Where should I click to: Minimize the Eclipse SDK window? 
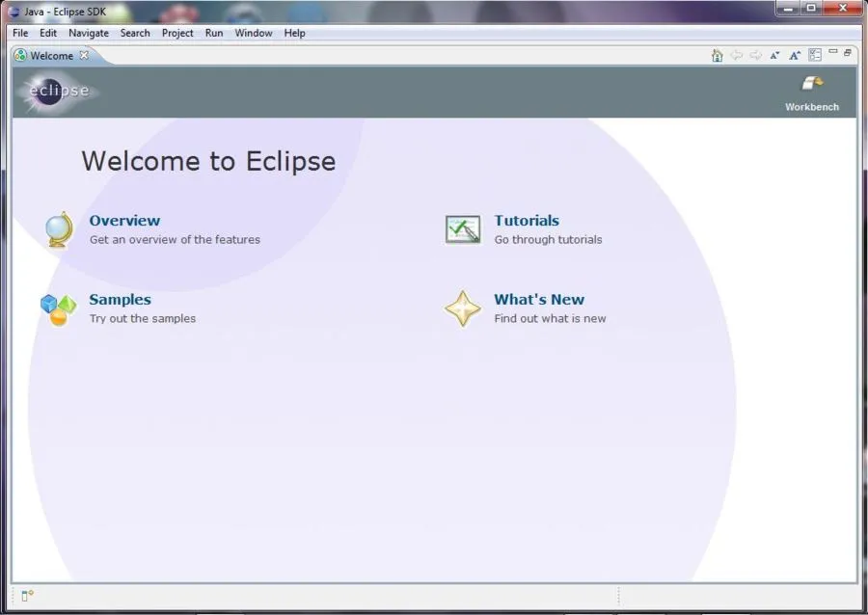click(789, 9)
